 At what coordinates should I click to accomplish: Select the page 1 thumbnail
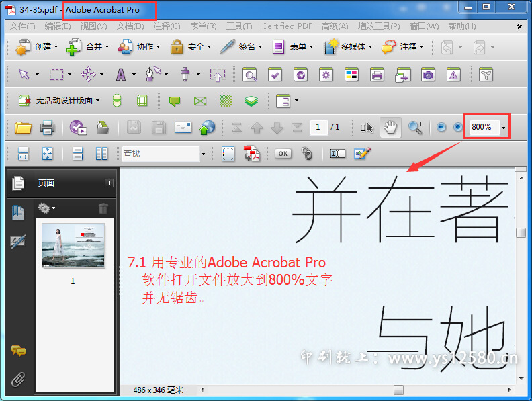pyautogui.click(x=73, y=246)
